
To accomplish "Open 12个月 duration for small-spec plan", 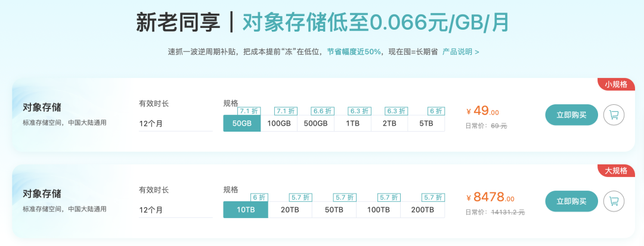I will (x=176, y=123).
